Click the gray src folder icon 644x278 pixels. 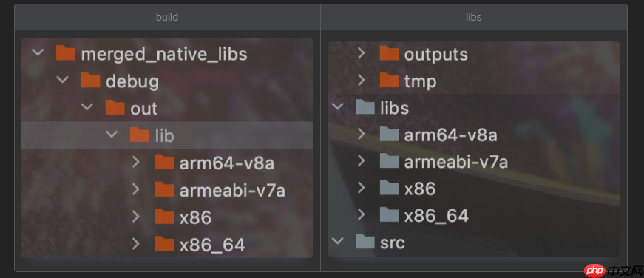pos(365,242)
